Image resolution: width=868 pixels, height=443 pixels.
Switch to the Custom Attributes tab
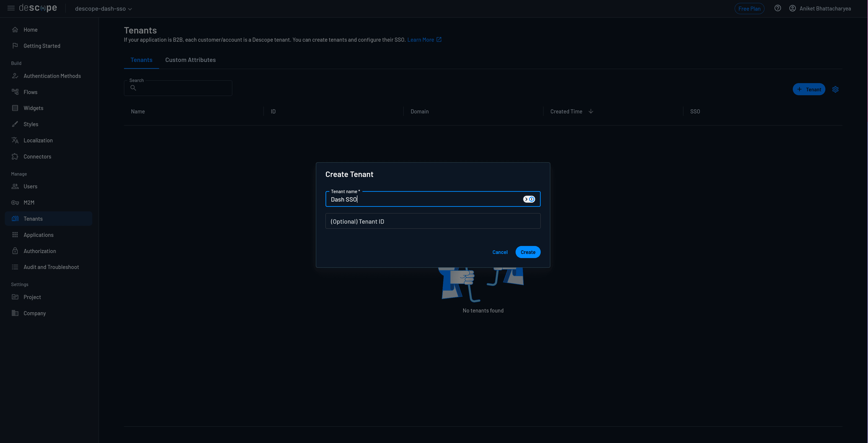pyautogui.click(x=190, y=60)
